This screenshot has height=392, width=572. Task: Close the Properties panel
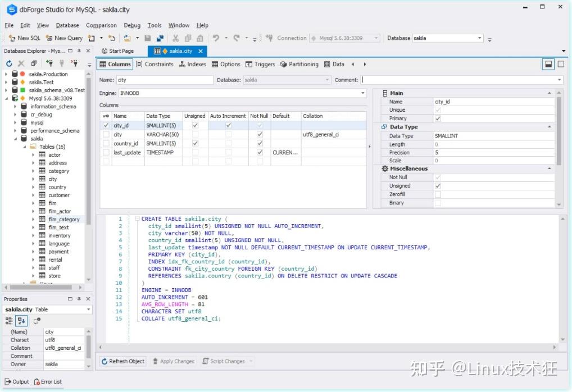pos(88,299)
